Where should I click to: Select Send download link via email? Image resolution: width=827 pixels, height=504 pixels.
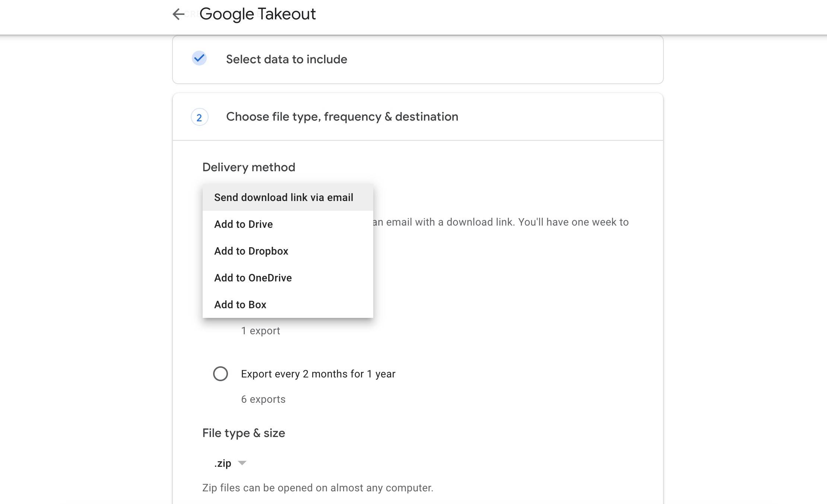(288, 197)
